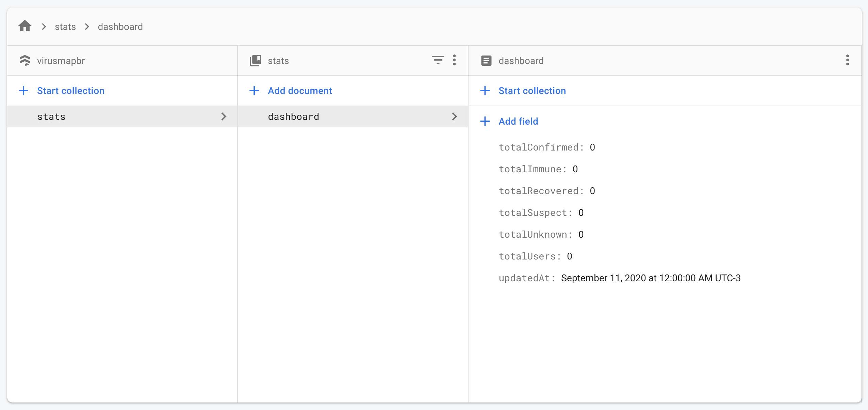Viewport: 868px width, 410px height.
Task: Open the dashboard breadcrumb link
Action: 120,27
